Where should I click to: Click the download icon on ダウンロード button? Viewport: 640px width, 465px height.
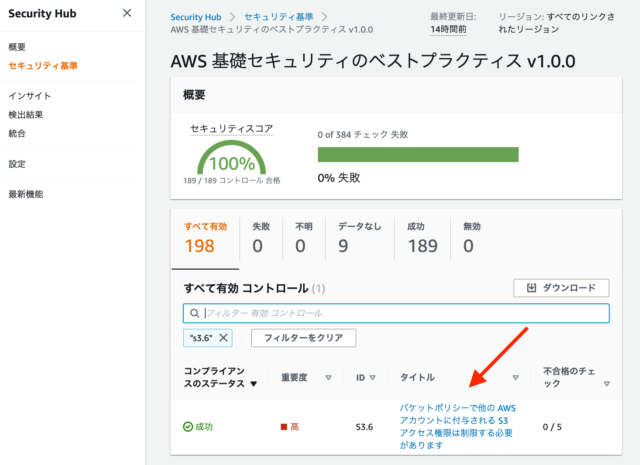click(530, 288)
